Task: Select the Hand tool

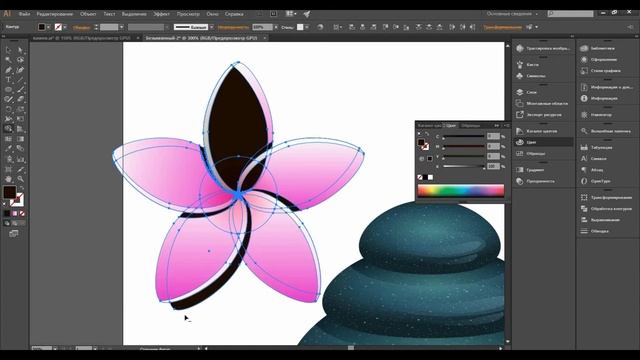Action: pyautogui.click(x=9, y=179)
